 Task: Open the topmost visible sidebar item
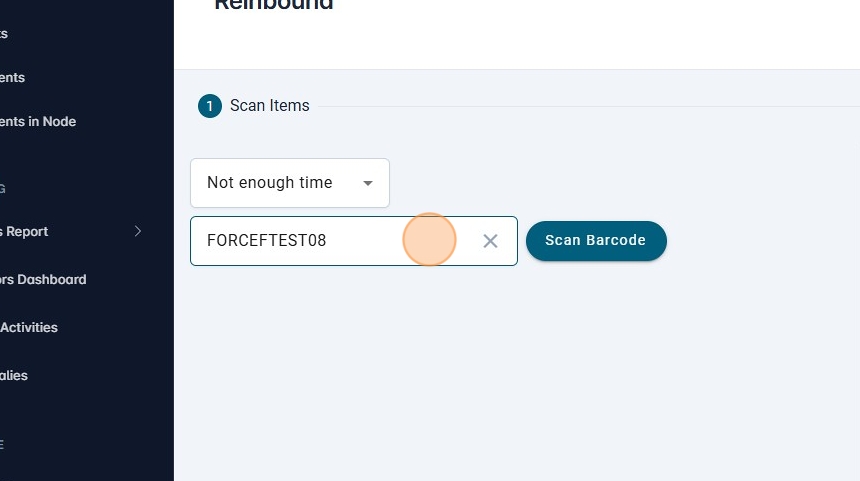4,34
